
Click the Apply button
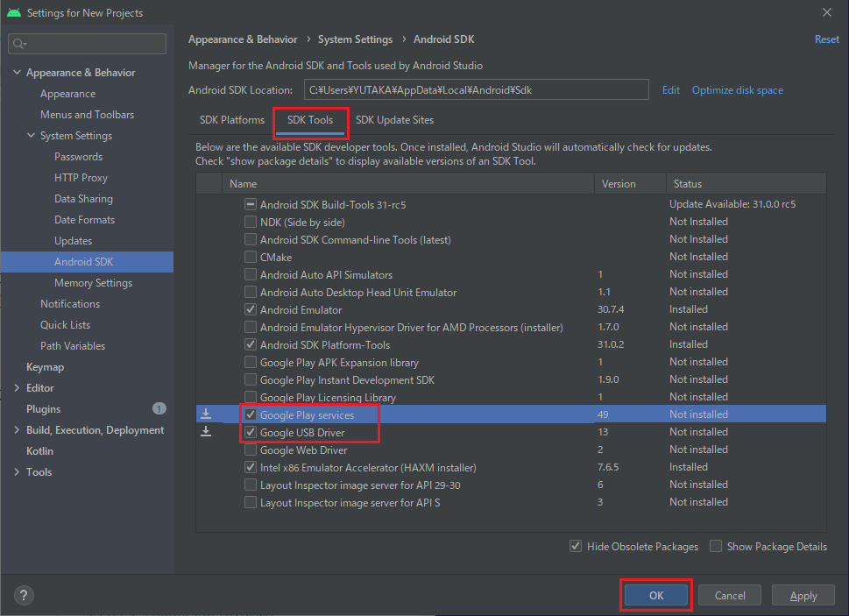[803, 596]
